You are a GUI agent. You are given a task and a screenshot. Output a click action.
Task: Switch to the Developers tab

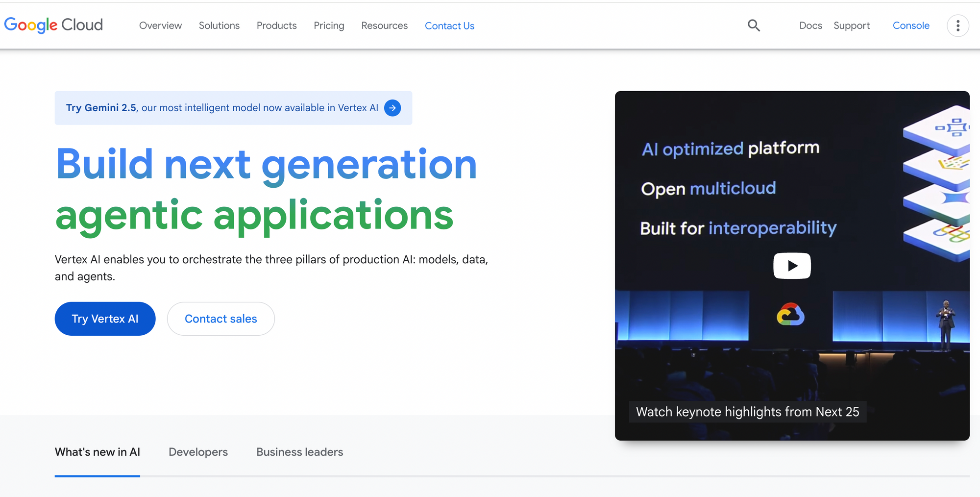(198, 452)
